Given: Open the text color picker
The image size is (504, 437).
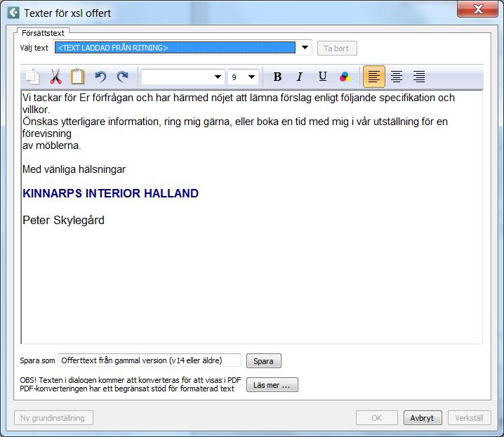Looking at the screenshot, I should (x=345, y=77).
